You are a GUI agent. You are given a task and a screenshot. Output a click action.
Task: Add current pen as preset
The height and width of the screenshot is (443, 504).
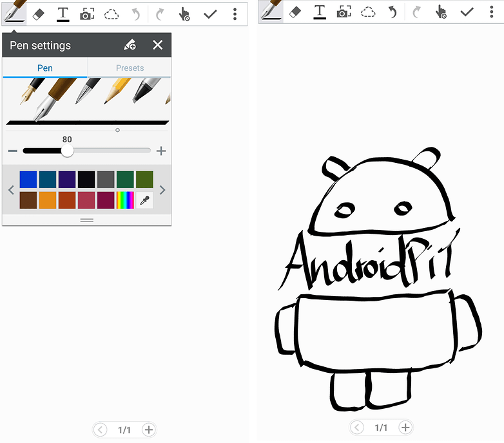pos(130,45)
